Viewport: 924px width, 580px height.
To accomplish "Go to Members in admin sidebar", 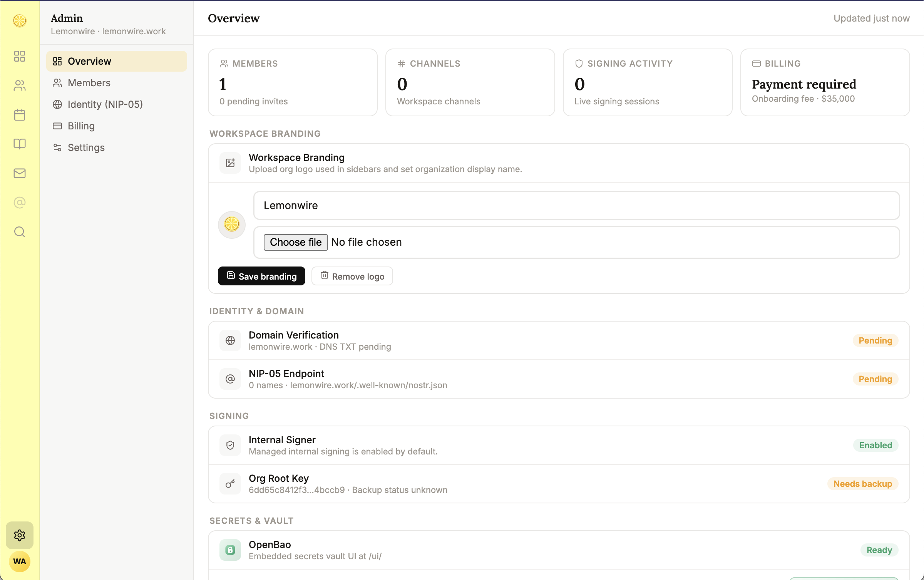I will click(x=117, y=83).
